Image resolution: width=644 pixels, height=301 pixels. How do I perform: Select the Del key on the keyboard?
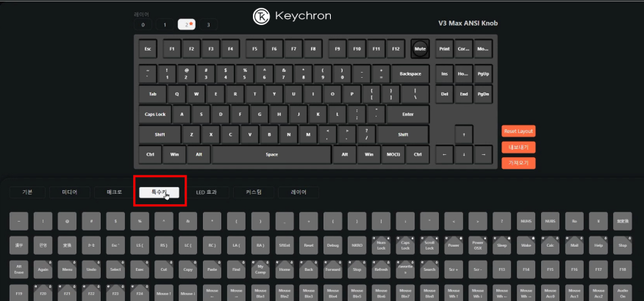(444, 94)
